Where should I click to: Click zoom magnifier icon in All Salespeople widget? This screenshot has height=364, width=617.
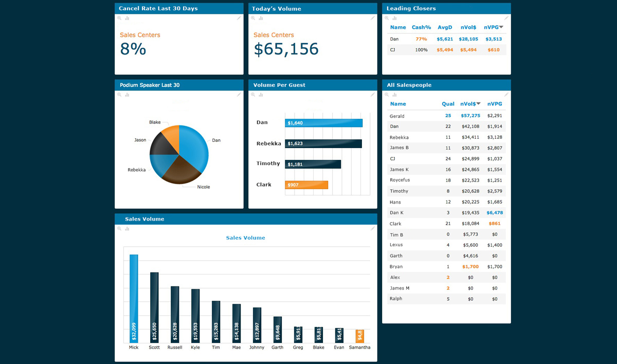[x=387, y=95]
